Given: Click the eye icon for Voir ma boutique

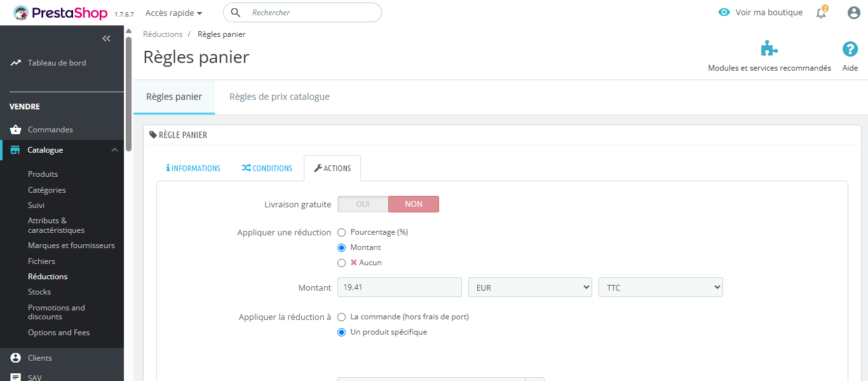Looking at the screenshot, I should click(724, 13).
